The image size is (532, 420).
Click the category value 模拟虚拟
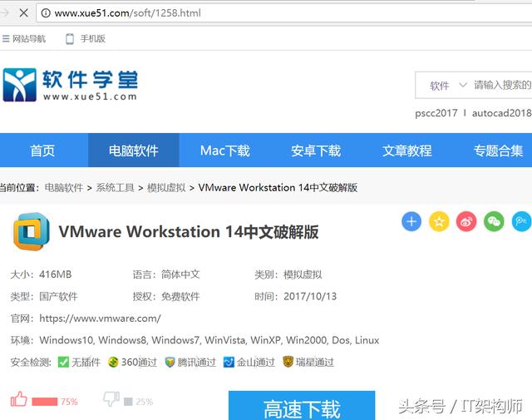click(303, 274)
